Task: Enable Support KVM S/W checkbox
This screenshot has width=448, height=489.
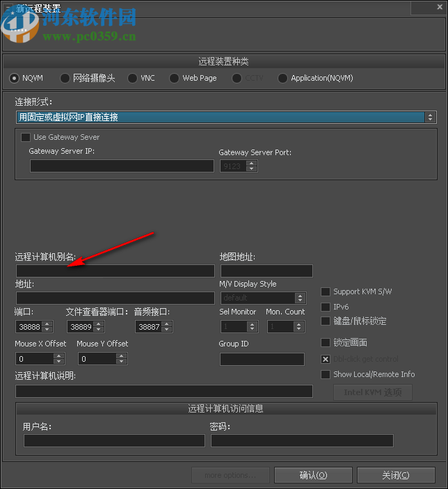Action: (x=326, y=291)
